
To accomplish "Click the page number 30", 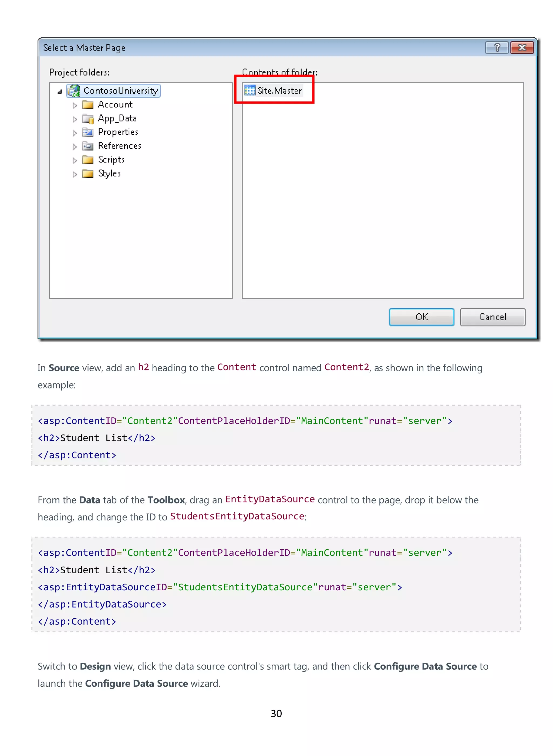I will pyautogui.click(x=276, y=714).
